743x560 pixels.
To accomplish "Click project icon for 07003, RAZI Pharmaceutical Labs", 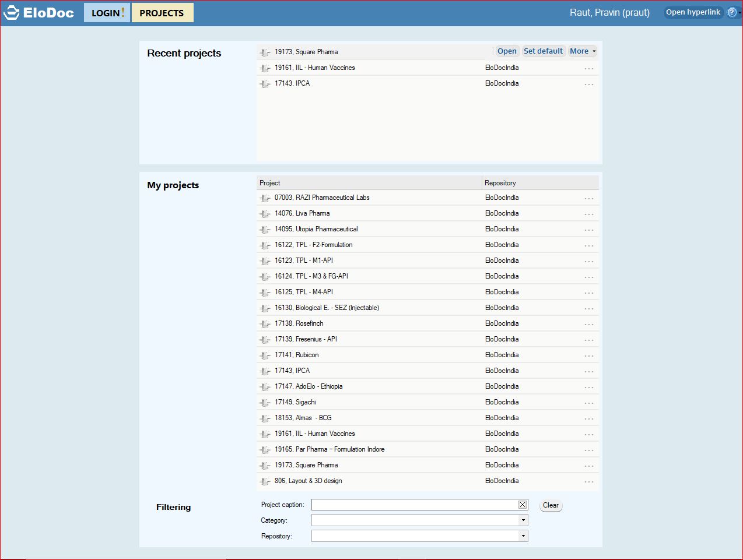I will pyautogui.click(x=265, y=198).
